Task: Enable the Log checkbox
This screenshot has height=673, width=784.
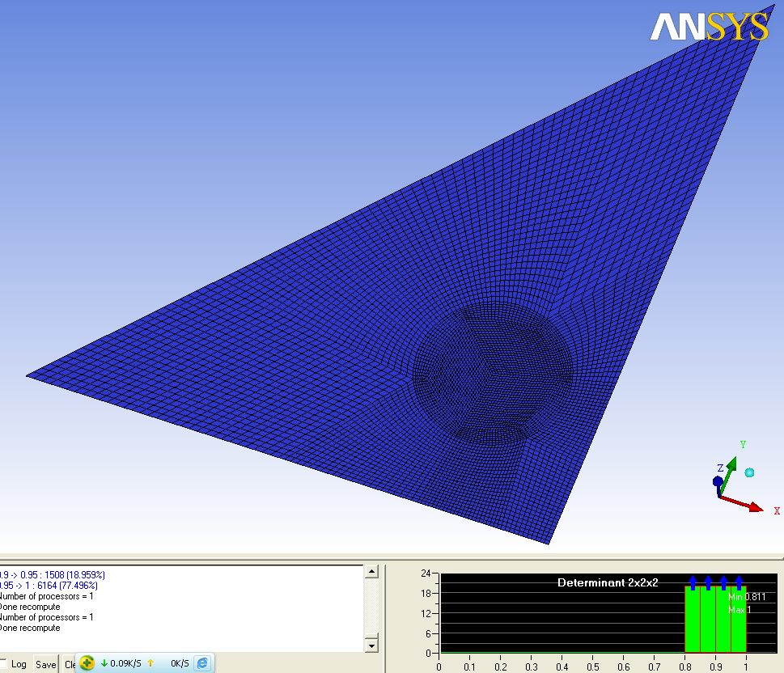Action: coord(4,664)
